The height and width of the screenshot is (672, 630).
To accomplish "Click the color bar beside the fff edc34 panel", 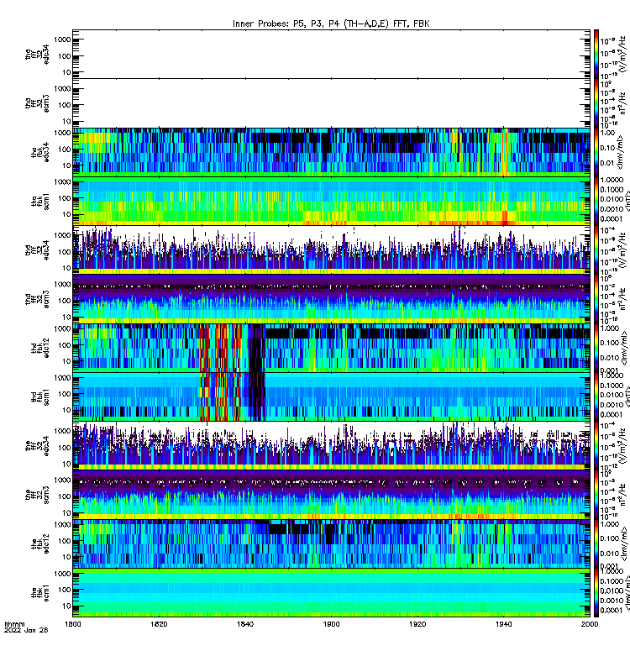I will [596, 446].
